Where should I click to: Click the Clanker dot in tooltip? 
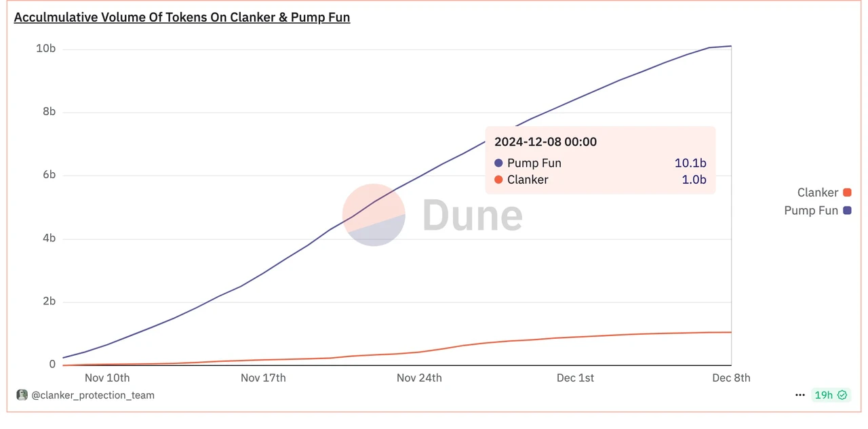click(x=498, y=180)
